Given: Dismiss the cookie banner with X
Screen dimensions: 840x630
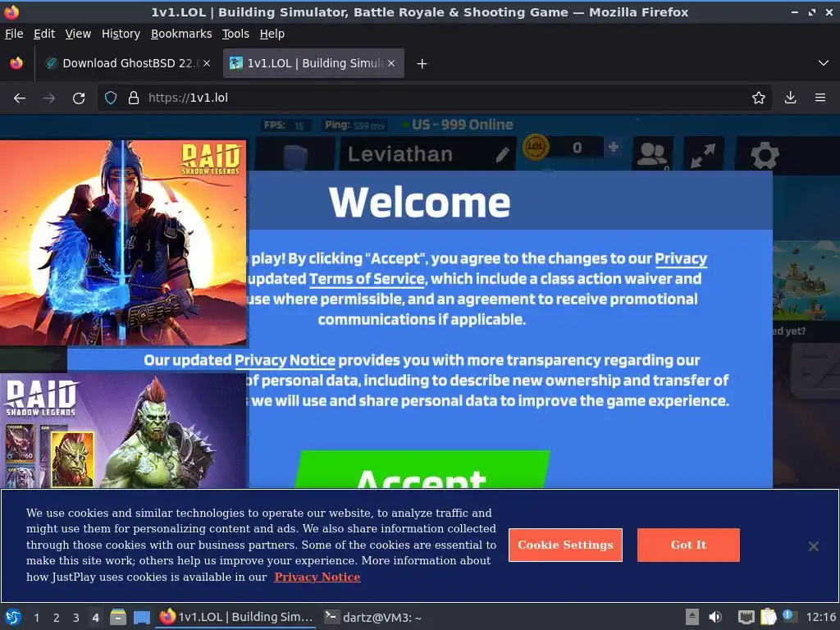Looking at the screenshot, I should pos(813,546).
